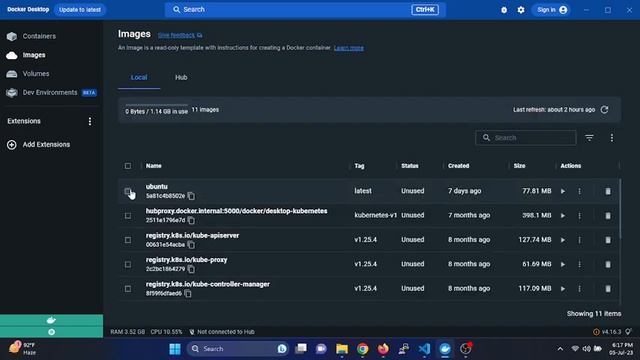
Task: Open Docker Desktop settings gear
Action: pyautogui.click(x=521, y=10)
